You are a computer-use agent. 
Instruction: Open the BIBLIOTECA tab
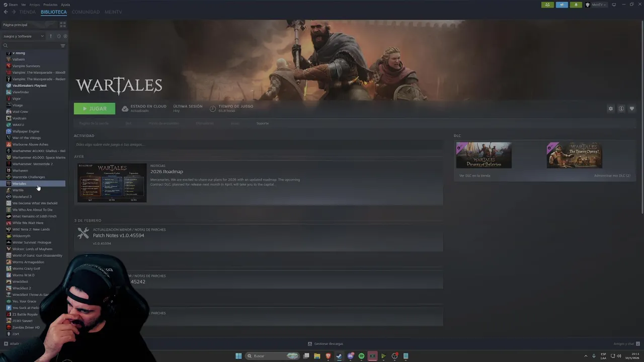(x=53, y=12)
